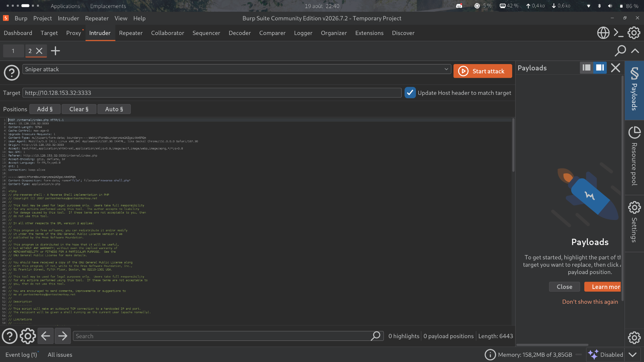
Task: Switch to the Organizer tab
Action: 334,33
